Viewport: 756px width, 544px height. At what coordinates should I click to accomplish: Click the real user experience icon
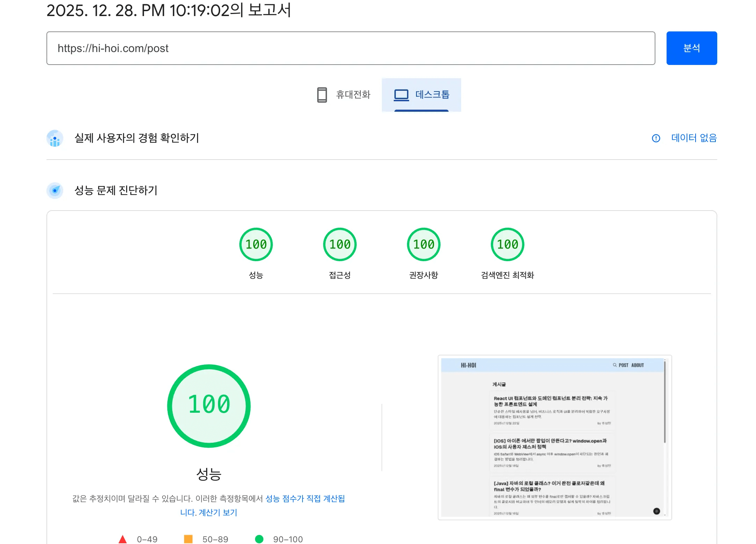[x=55, y=138]
